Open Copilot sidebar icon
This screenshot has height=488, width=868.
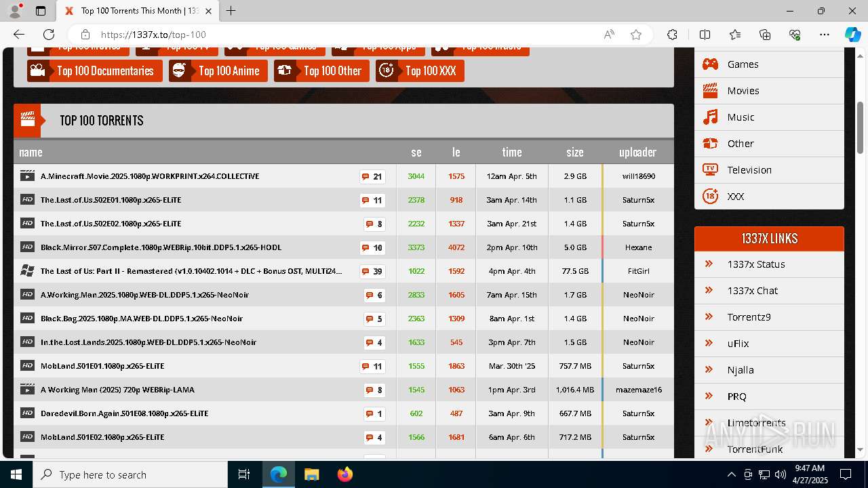(852, 35)
